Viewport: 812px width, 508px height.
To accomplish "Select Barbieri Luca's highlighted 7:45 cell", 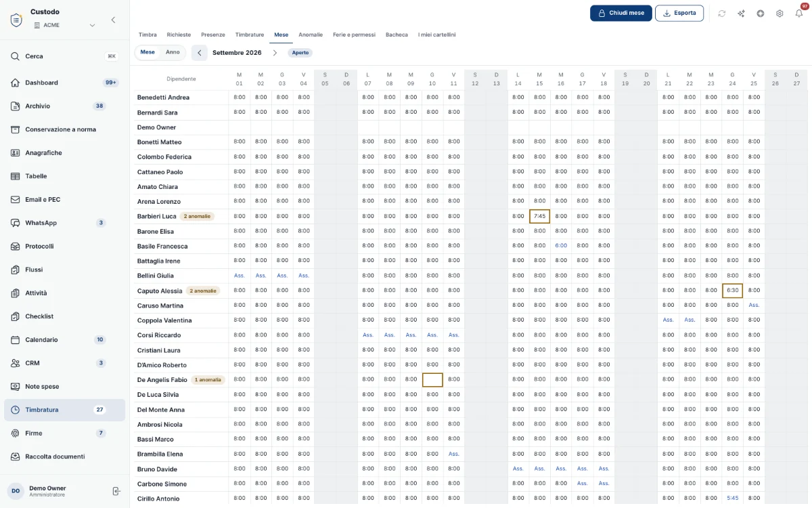I will pyautogui.click(x=539, y=216).
